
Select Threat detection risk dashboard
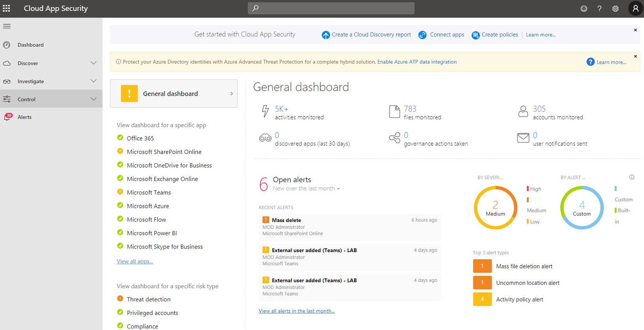(149, 299)
